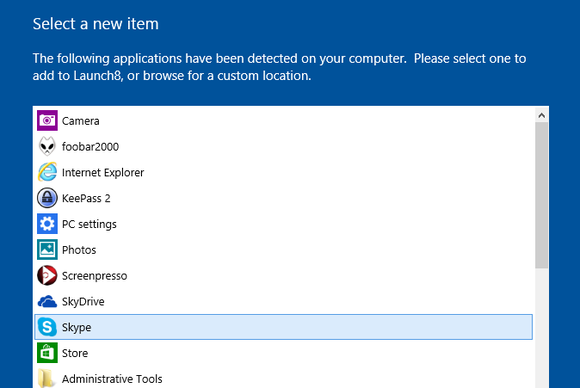Click the Skype logo icon
Screen dimensions: 580x388
click(47, 327)
